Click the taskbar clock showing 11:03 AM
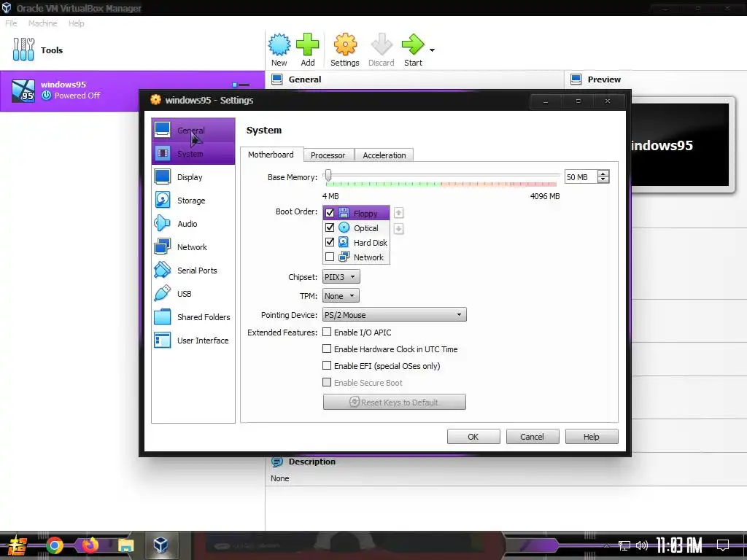The width and height of the screenshot is (747, 560). [679, 545]
